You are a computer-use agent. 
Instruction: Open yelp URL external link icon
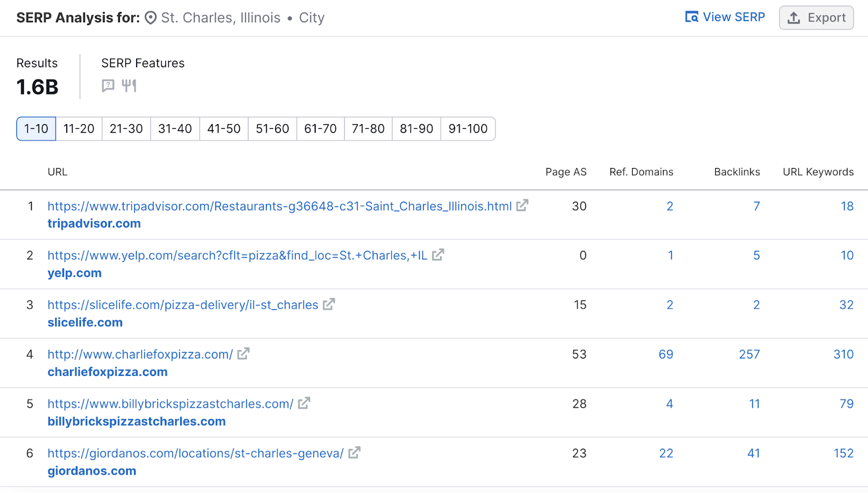tap(438, 255)
